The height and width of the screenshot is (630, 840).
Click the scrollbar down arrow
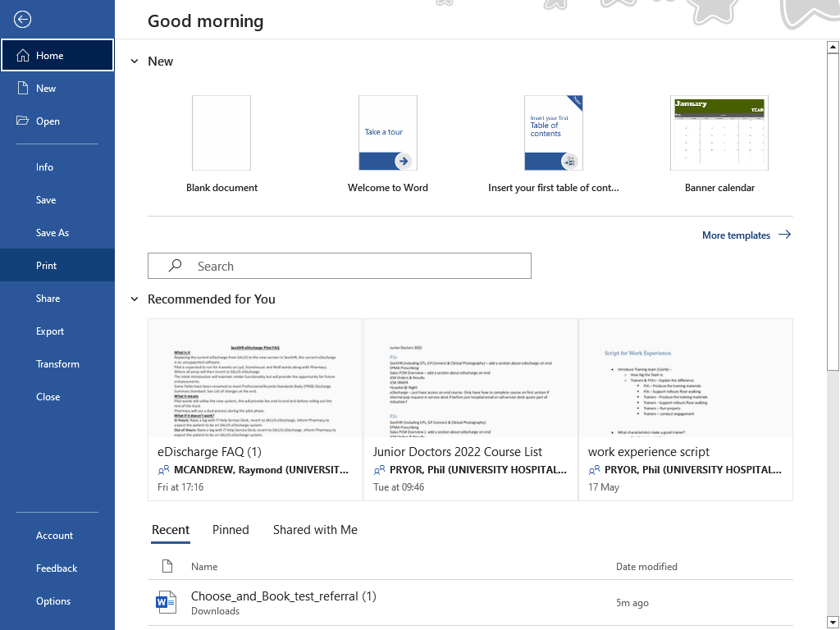tap(833, 622)
